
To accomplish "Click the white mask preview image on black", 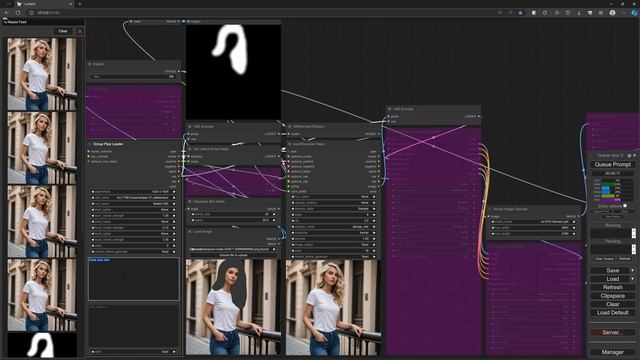I will pyautogui.click(x=233, y=72).
